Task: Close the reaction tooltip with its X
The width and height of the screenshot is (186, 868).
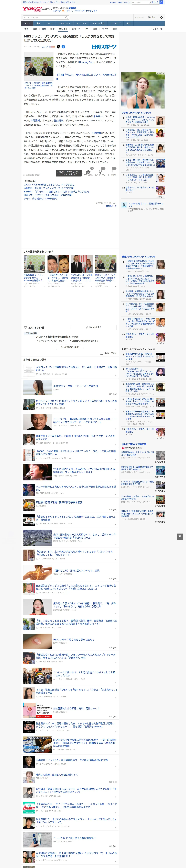Action: pyautogui.click(x=80, y=171)
